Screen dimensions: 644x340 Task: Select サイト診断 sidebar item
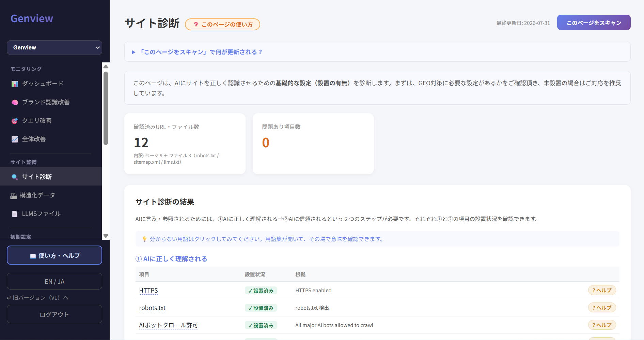pyautogui.click(x=51, y=177)
